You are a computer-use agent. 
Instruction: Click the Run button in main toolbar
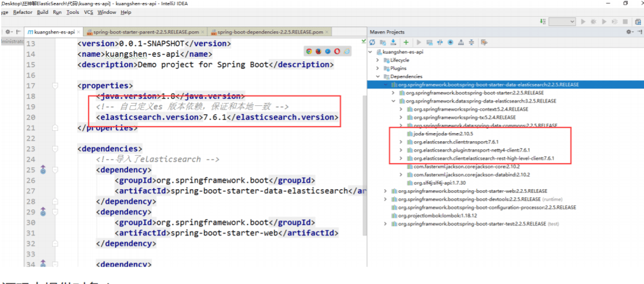(x=583, y=21)
